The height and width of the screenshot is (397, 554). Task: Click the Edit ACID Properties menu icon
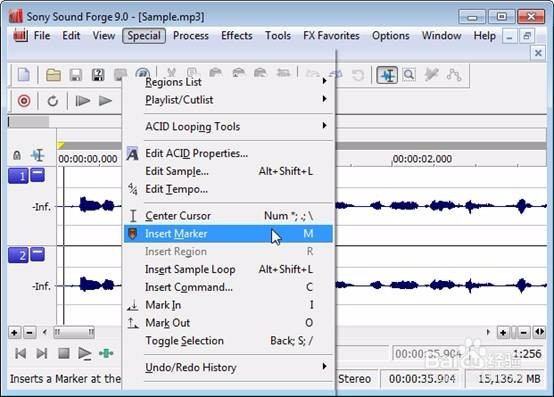coord(132,154)
